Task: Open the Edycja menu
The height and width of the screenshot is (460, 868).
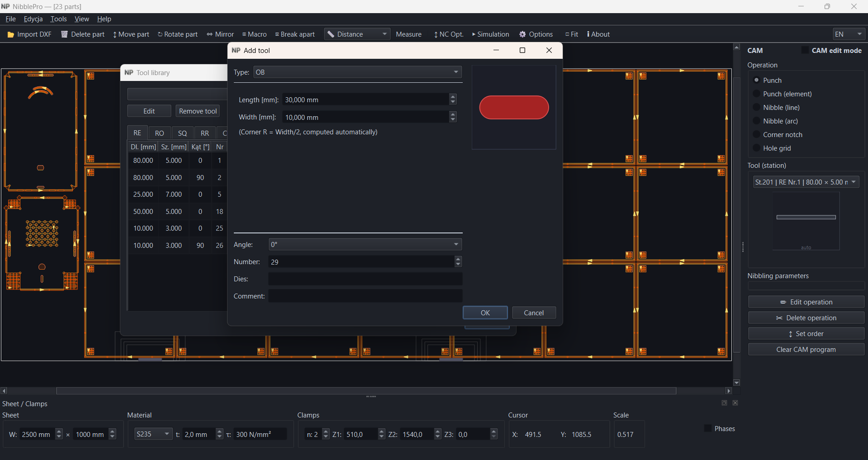Action: (x=33, y=19)
